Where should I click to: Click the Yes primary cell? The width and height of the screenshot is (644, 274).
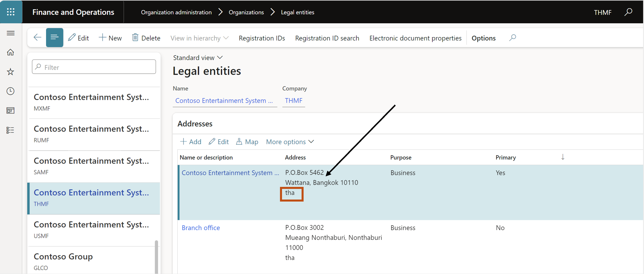(500, 173)
